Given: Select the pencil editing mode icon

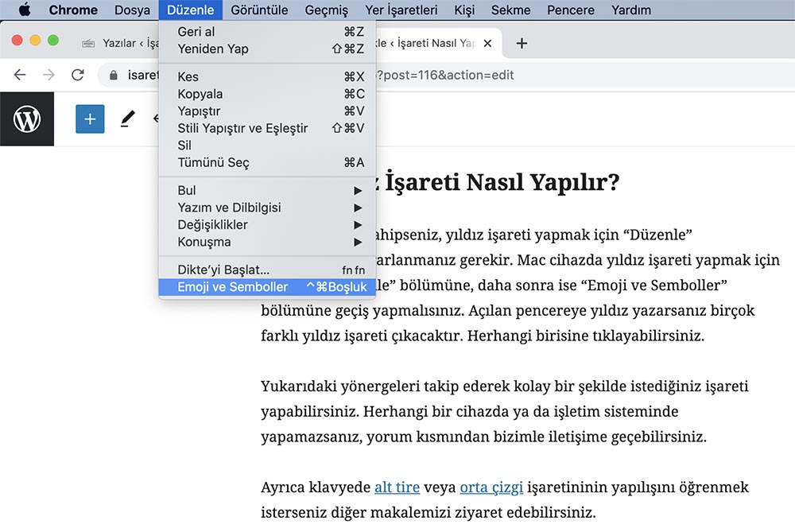Looking at the screenshot, I should [x=127, y=119].
